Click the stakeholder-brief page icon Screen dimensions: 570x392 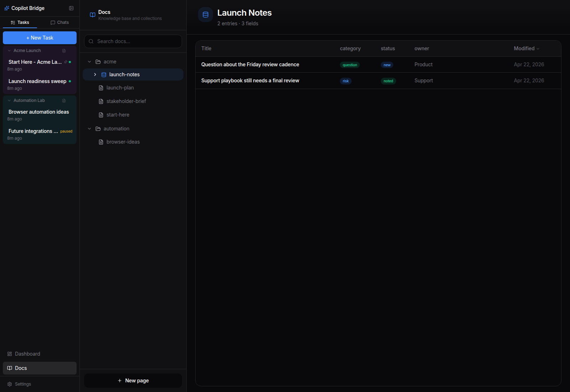[101, 101]
